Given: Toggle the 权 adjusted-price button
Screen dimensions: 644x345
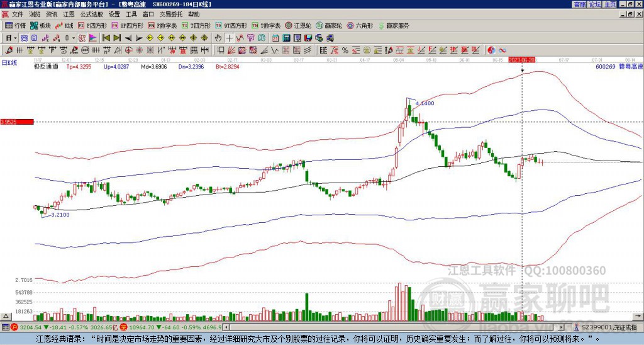Looking at the screenshot, I should pyautogui.click(x=82, y=38).
